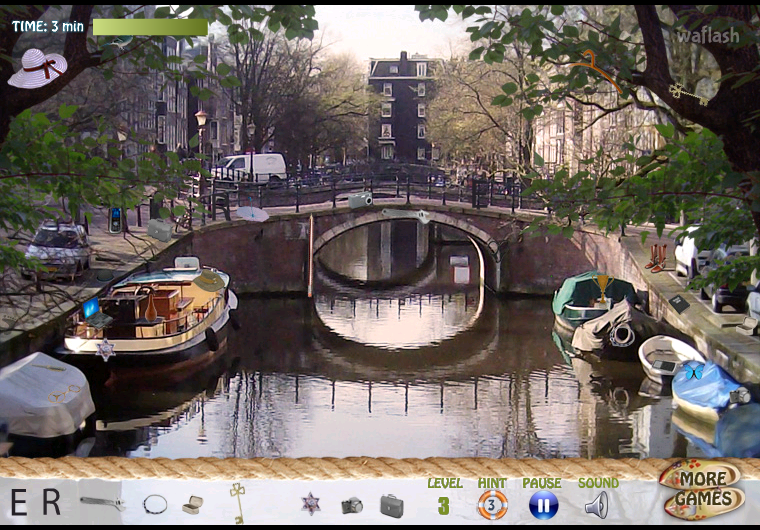
Task: Click the camera on the bridge railing
Action: pyautogui.click(x=360, y=200)
